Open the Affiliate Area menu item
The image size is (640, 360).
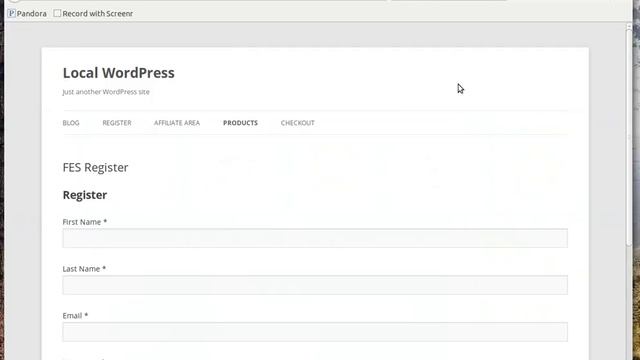(x=177, y=123)
